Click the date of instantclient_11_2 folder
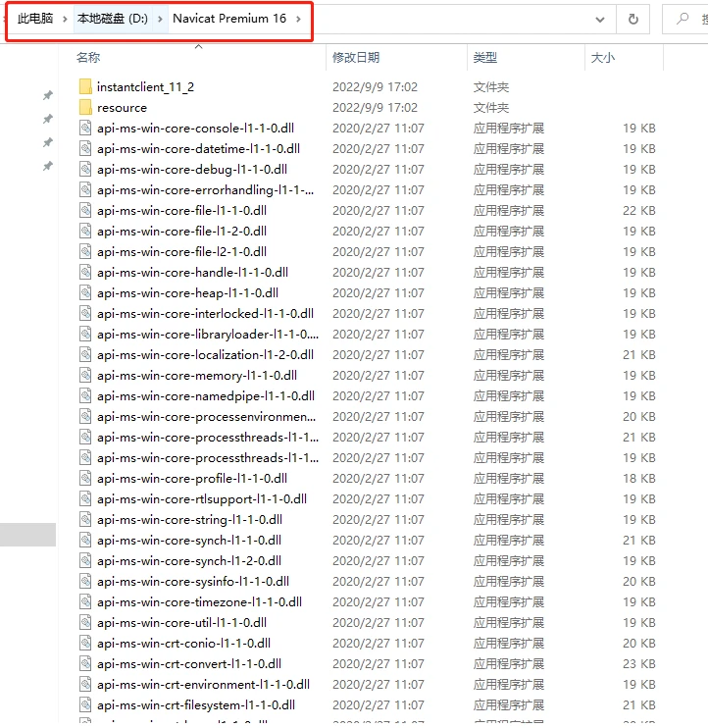The width and height of the screenshot is (708, 728). [x=375, y=86]
